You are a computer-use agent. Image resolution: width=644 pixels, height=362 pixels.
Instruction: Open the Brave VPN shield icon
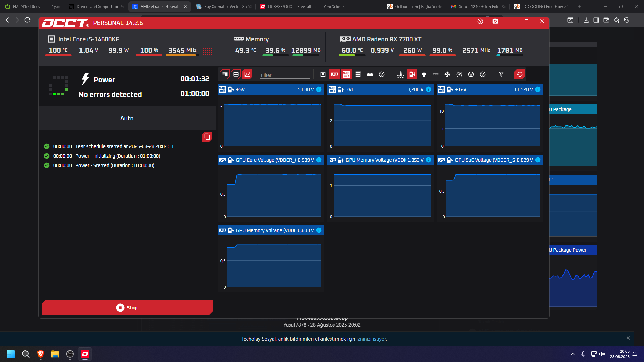coord(627,20)
